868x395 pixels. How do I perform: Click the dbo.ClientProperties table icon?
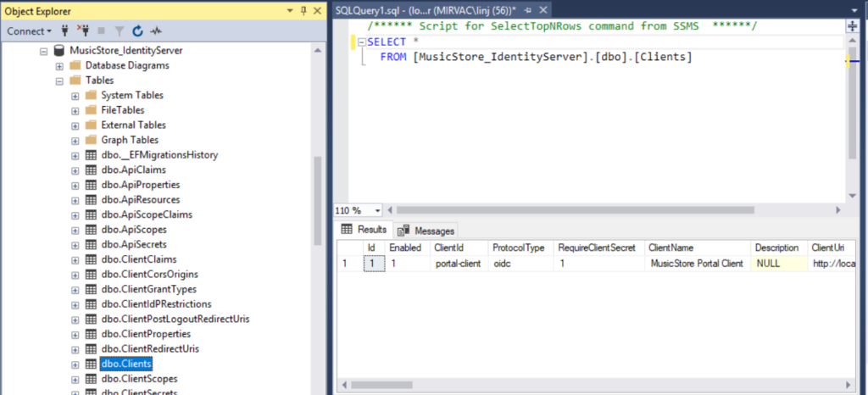pyautogui.click(x=91, y=334)
